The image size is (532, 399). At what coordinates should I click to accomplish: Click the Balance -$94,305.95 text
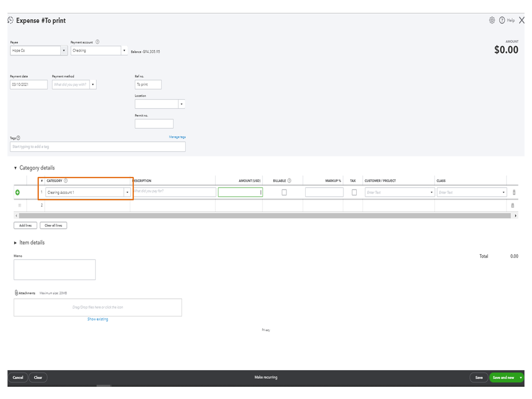pos(145,52)
